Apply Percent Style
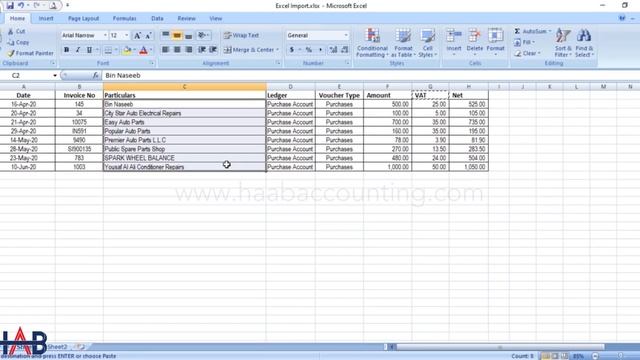Screen dimensions: 640x360 pyautogui.click(x=309, y=50)
